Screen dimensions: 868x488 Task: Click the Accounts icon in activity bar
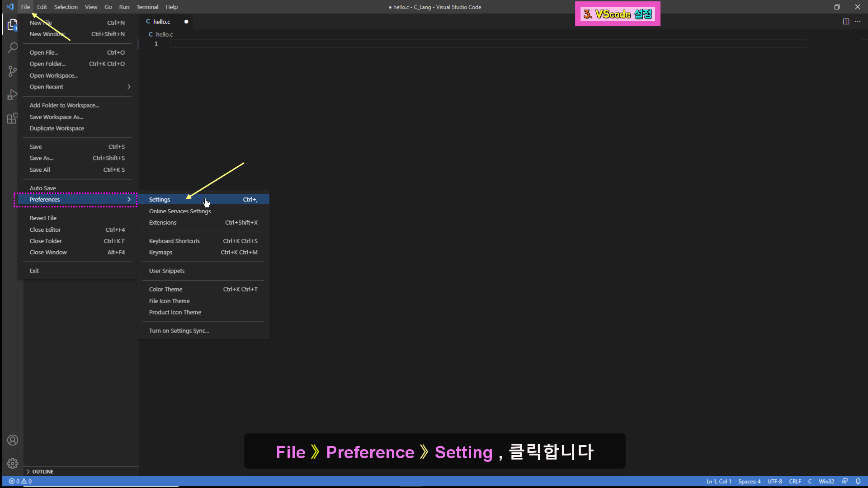click(x=13, y=440)
